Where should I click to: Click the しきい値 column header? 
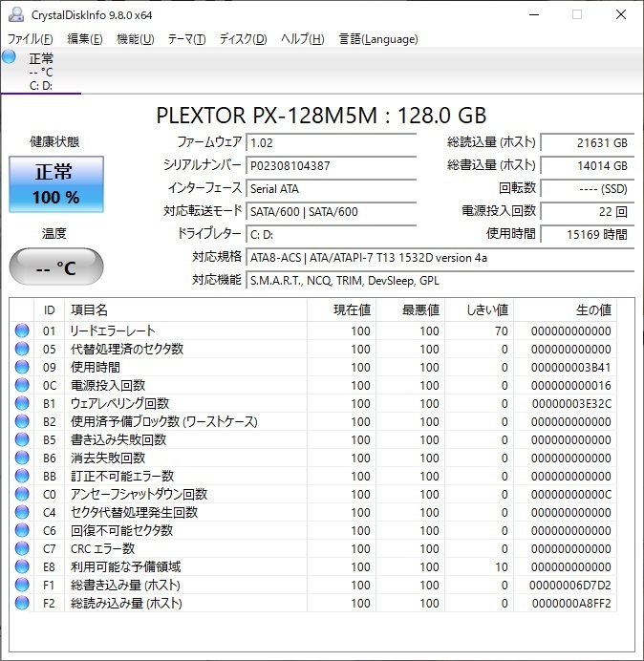coord(479,310)
